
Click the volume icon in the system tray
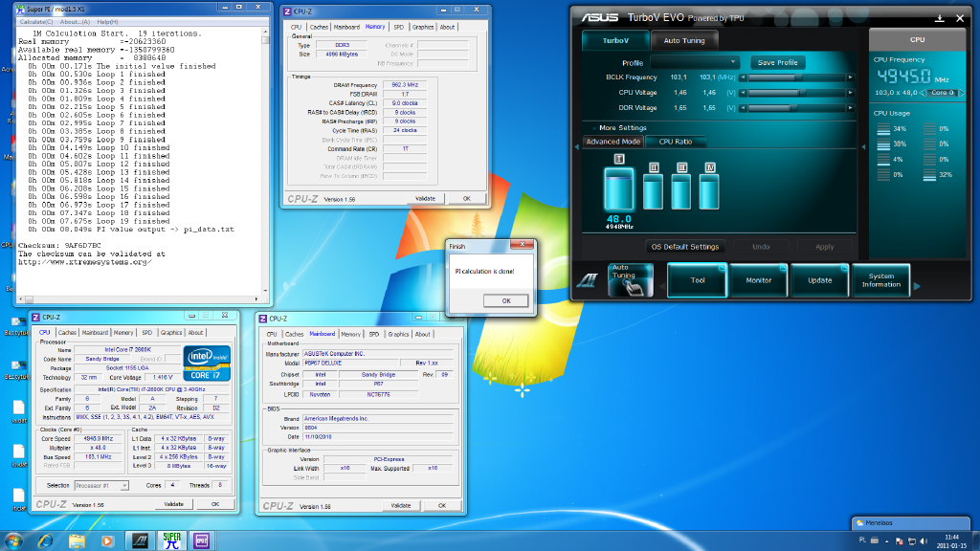tap(924, 541)
